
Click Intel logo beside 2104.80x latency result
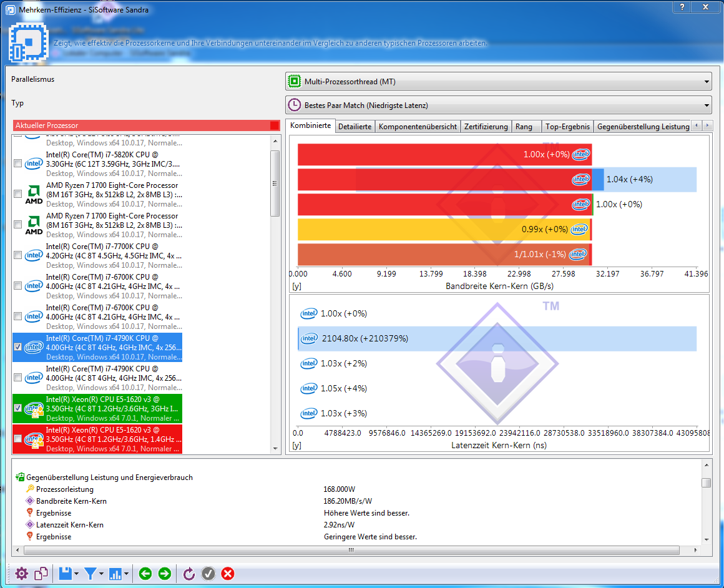coord(309,338)
